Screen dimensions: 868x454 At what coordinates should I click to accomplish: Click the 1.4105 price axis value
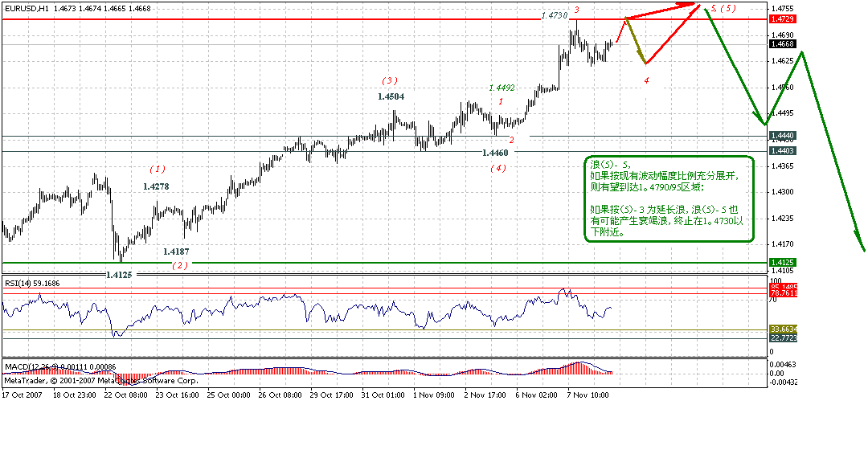[x=783, y=271]
